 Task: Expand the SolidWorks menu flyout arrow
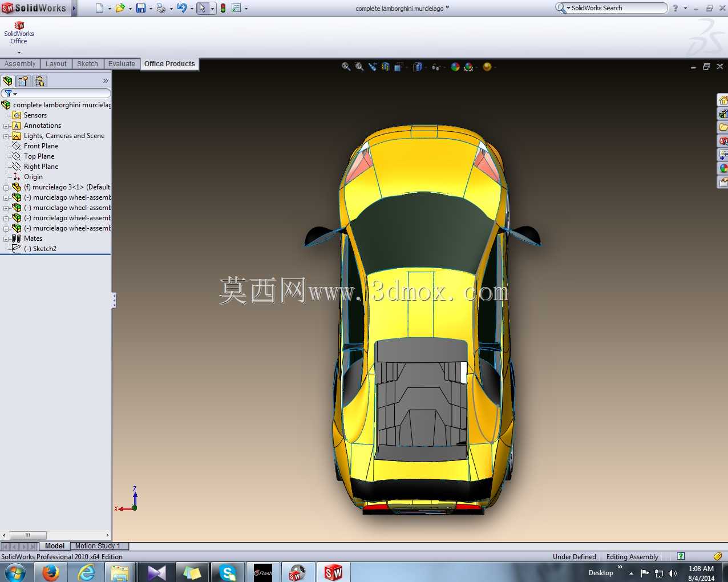point(74,8)
